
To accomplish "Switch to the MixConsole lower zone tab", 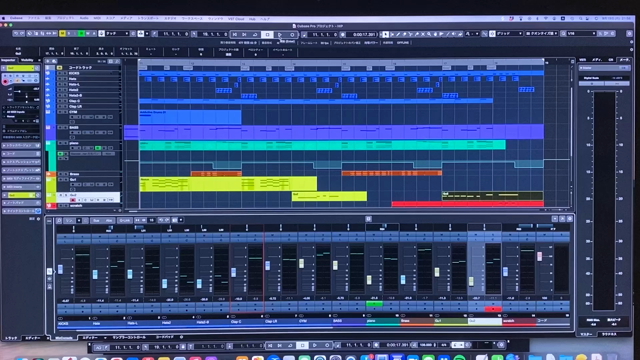I will 64,338.
